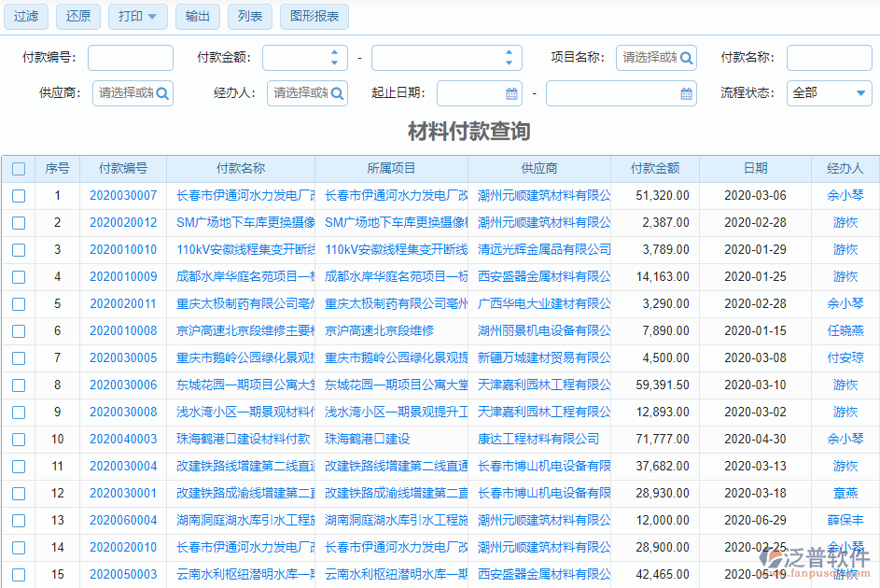
Task: Click the 经办人 search magnifier icon
Action: coord(337,92)
